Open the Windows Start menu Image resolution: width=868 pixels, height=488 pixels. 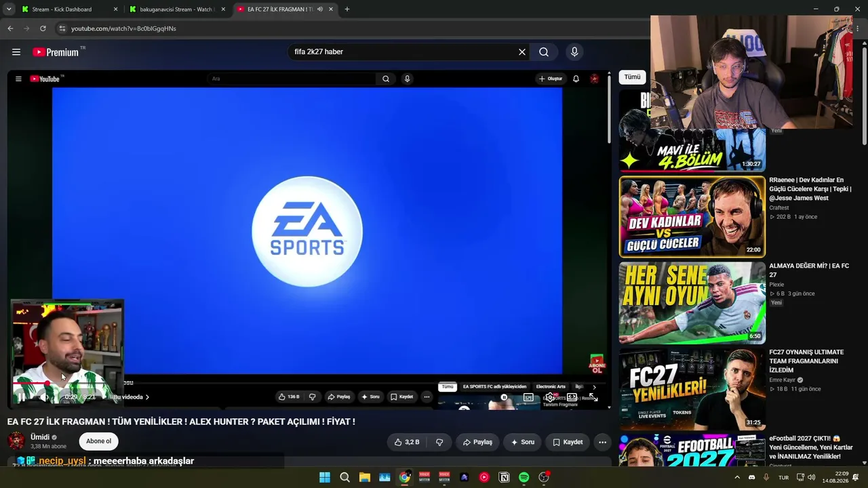point(325,477)
